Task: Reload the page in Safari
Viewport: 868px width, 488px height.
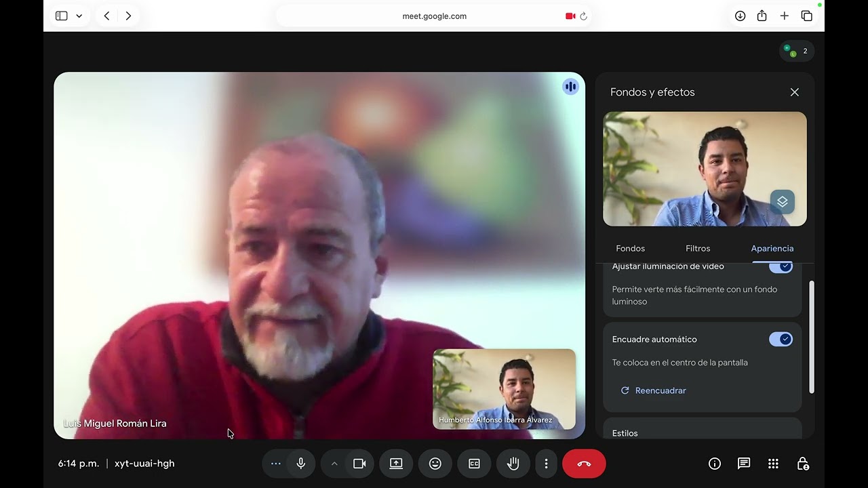Action: pyautogui.click(x=583, y=16)
